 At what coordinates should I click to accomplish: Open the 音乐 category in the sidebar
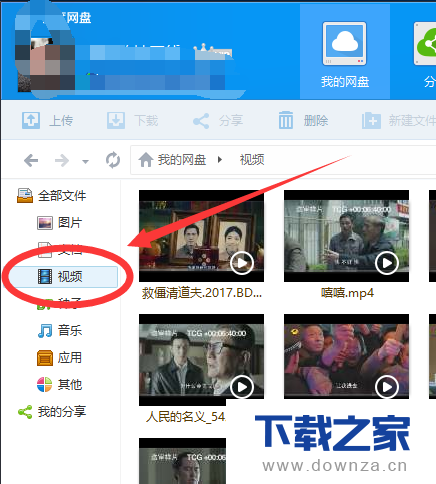59,330
